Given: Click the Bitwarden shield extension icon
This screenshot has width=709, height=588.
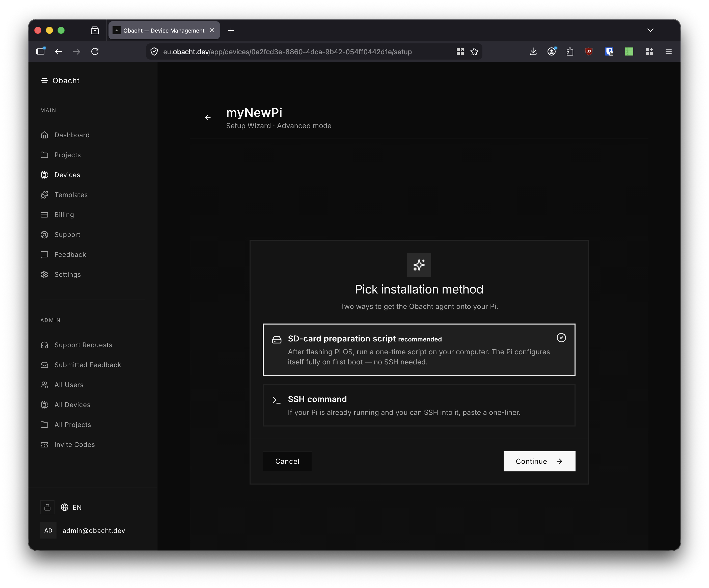Looking at the screenshot, I should click(609, 51).
